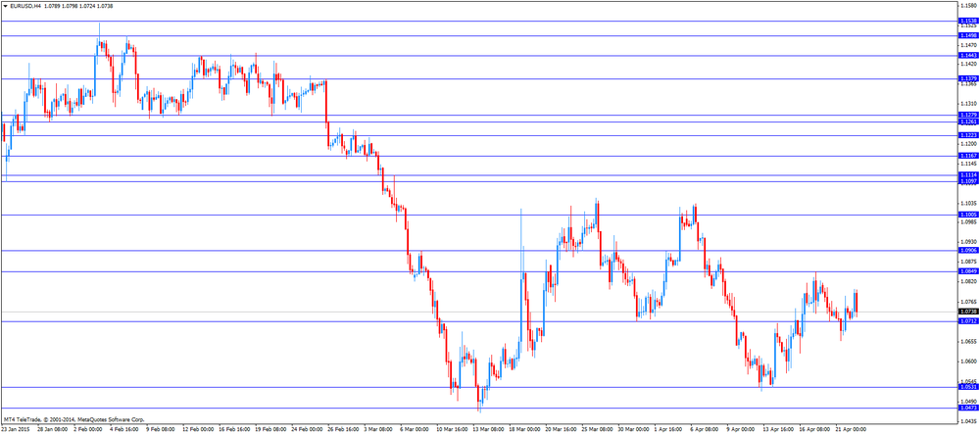Click the triangle arrow beside EURUSD,H4
Screen dimensions: 980x434
tap(4, 5)
